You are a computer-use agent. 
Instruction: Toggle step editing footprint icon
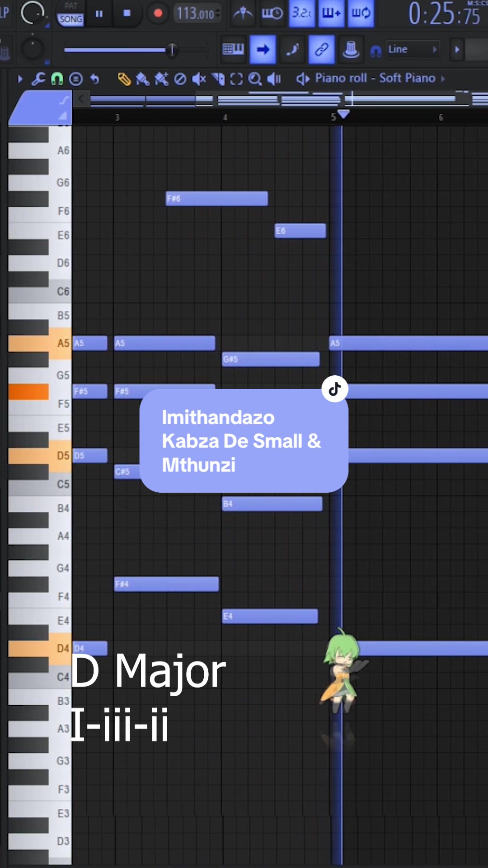[292, 49]
